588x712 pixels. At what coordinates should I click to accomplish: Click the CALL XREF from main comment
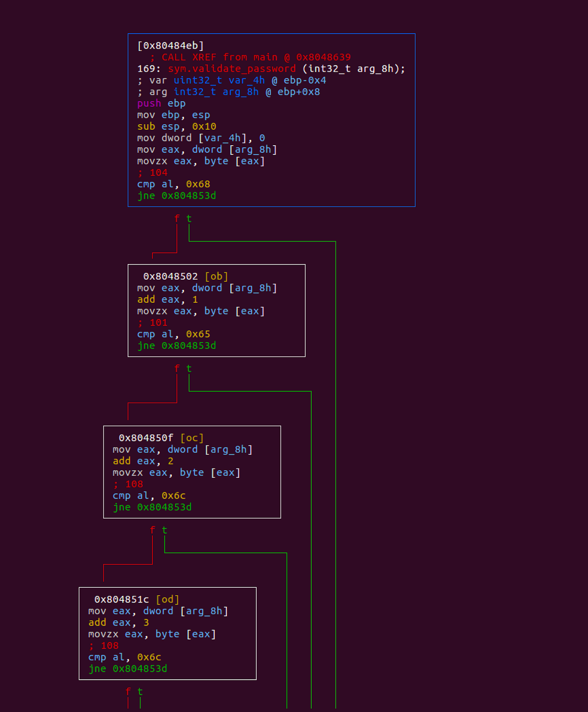coord(250,57)
